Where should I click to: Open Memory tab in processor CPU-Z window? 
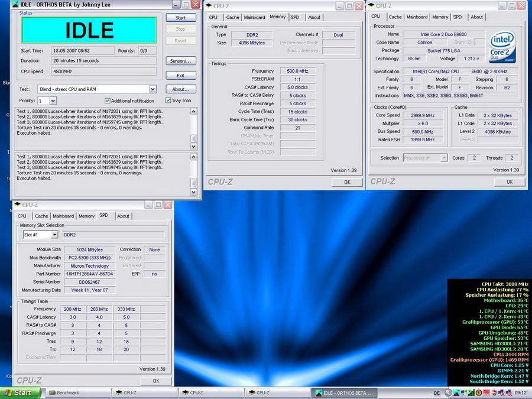[440, 17]
